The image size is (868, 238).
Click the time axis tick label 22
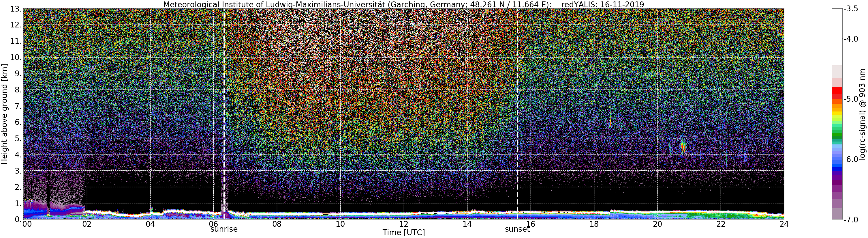click(x=721, y=224)
